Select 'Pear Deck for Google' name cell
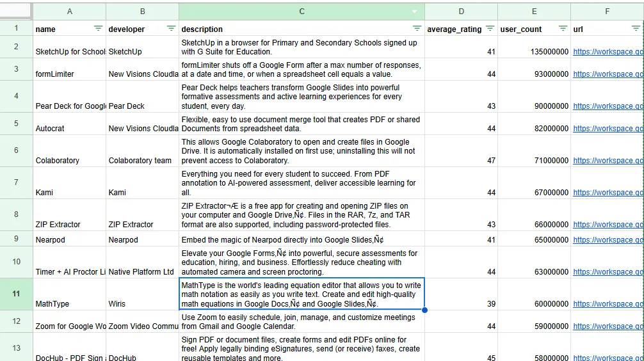Screen dimensions: 644x361 coord(69,97)
